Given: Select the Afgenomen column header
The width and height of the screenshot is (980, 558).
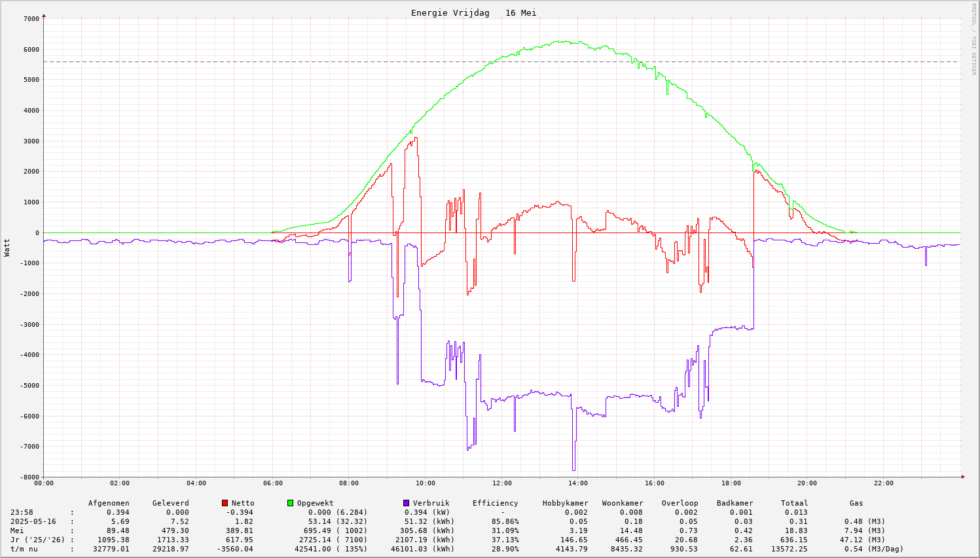Looking at the screenshot, I should 109,503.
